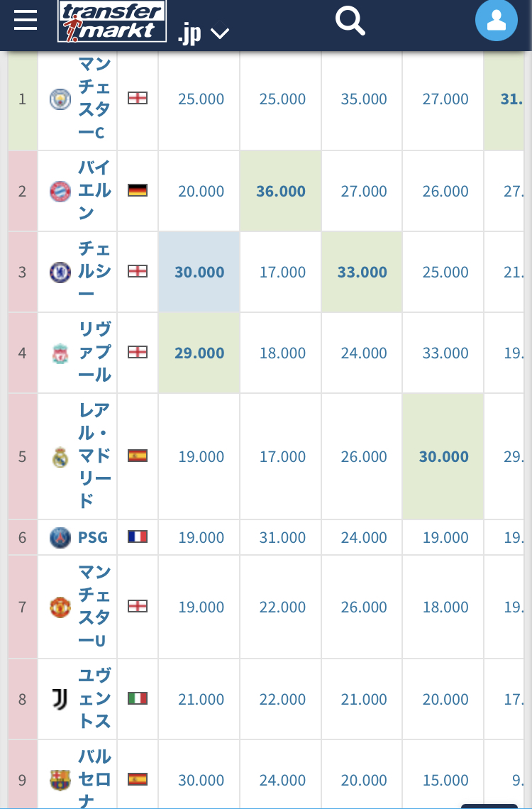532x809 pixels.
Task: Open the PSG club link
Action: 93,537
